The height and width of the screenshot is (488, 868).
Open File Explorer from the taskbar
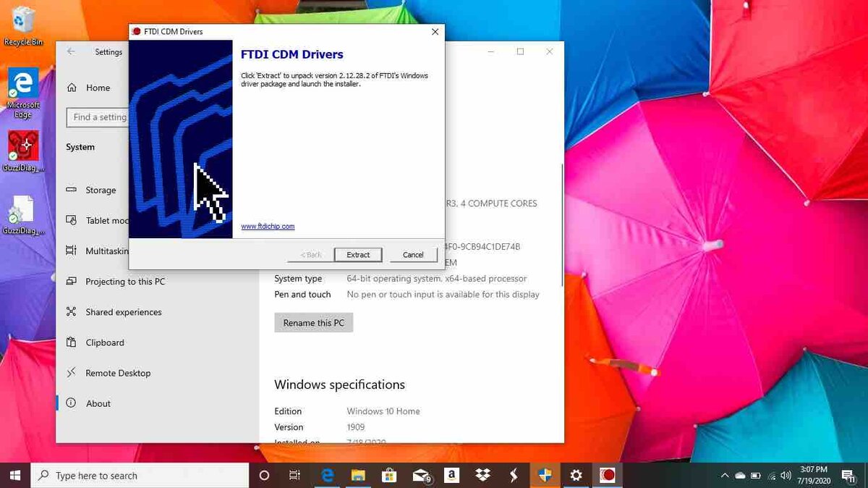click(358, 476)
